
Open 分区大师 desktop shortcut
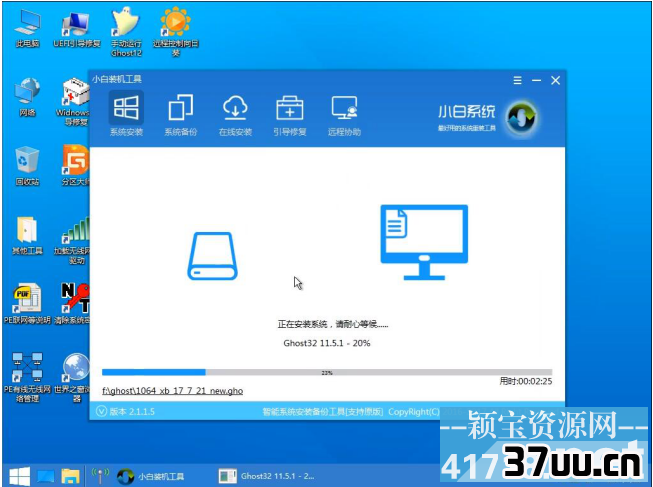pos(76,165)
